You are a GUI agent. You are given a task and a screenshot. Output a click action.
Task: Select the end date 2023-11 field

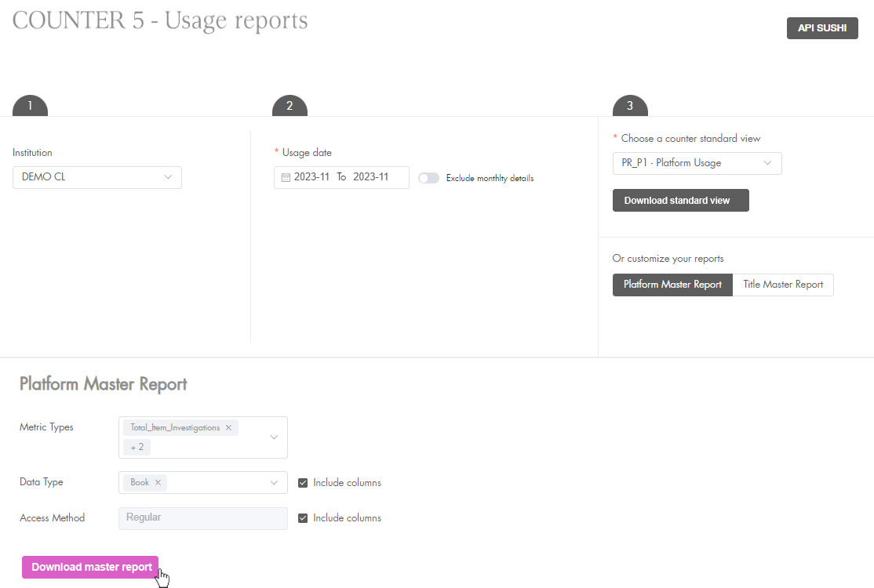pos(370,177)
